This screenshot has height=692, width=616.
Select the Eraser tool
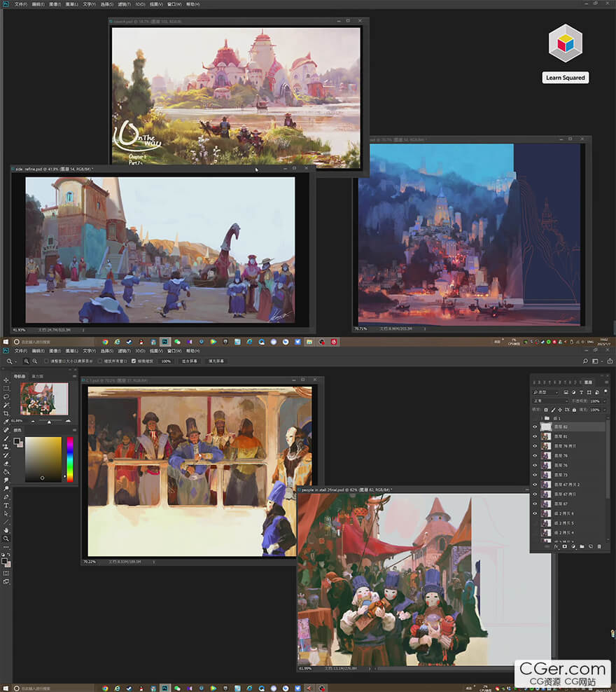[x=6, y=464]
